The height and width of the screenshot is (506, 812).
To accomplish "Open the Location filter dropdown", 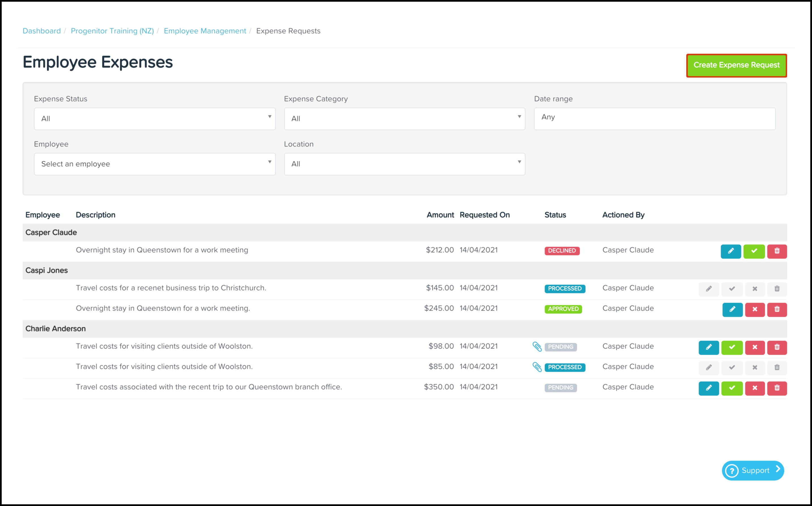I will point(404,164).
